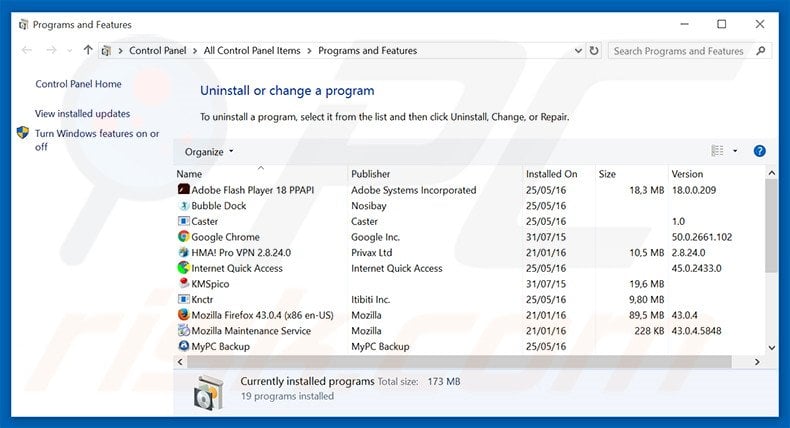Sort the list by Publisher column
790x428 pixels.
point(370,174)
